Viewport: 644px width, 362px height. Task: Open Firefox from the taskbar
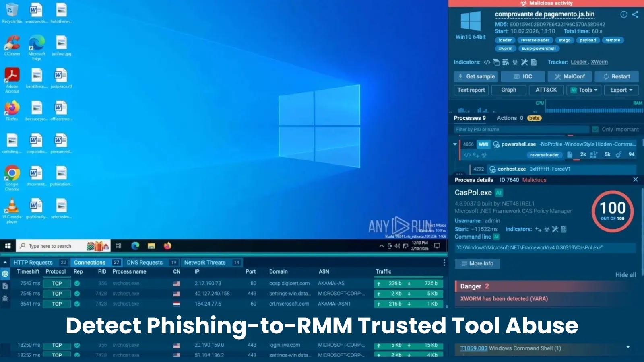(x=167, y=246)
